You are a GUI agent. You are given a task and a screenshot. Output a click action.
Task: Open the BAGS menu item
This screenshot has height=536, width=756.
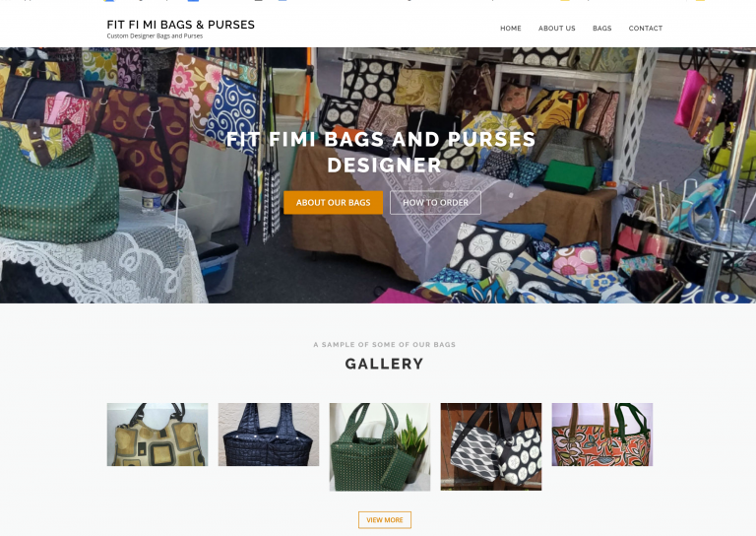[x=601, y=29]
